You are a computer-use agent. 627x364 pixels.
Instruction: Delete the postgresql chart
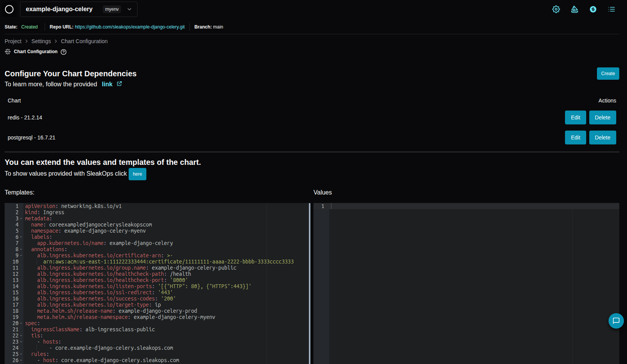tap(603, 138)
